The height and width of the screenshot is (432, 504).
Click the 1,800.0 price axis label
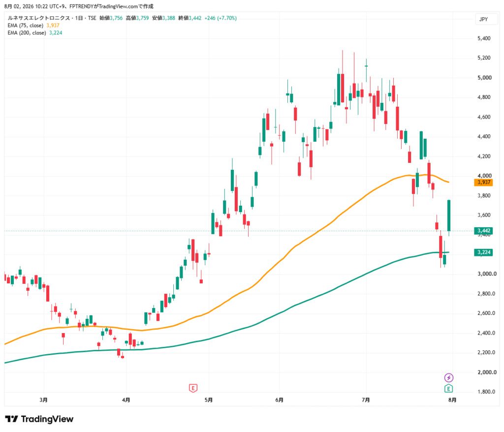tap(487, 392)
